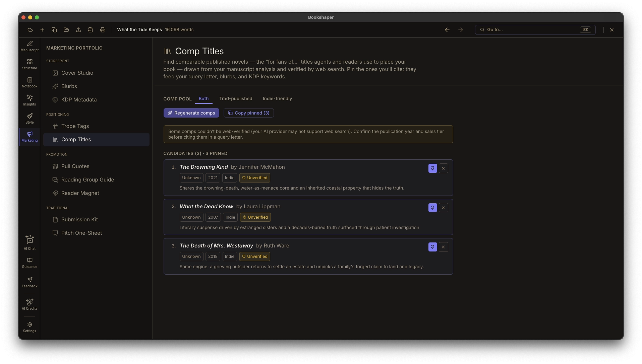
Task: Select the Both comp pool tab
Action: pos(203,99)
